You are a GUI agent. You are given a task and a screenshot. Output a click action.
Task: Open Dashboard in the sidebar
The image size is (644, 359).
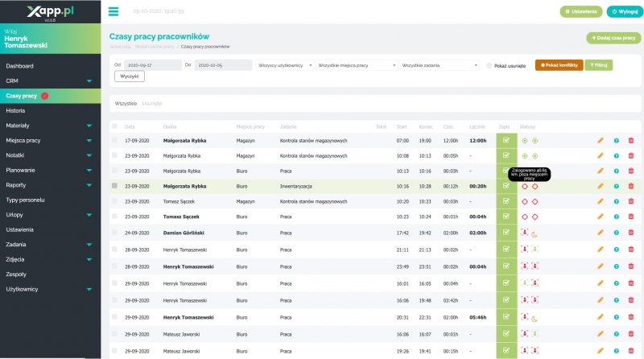(20, 66)
